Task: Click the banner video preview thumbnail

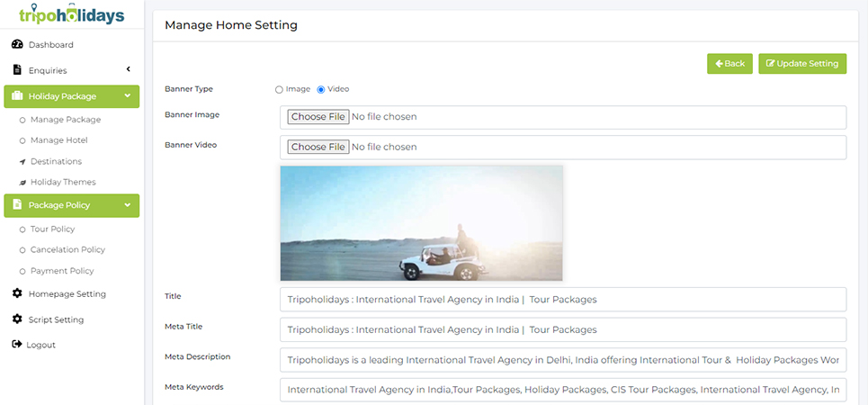Action: 421,223
